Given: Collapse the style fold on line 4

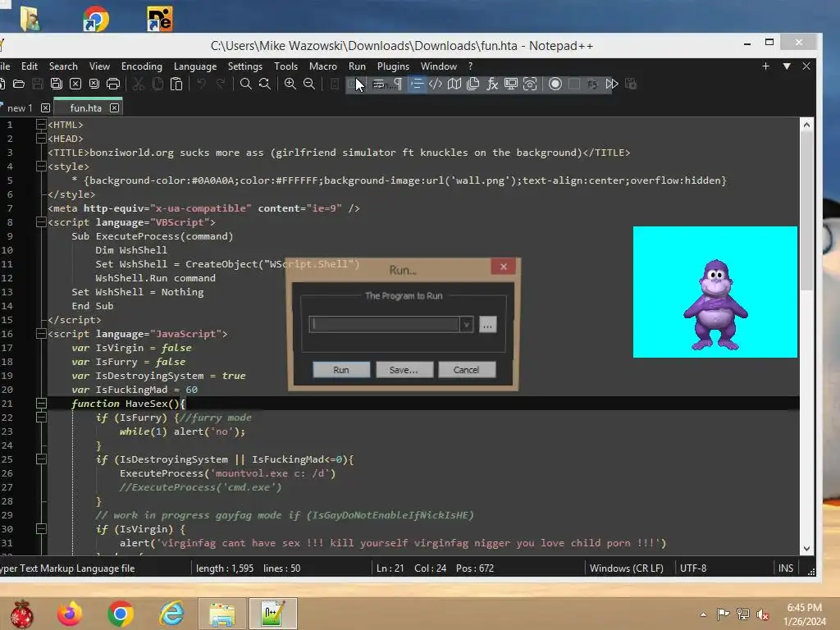Looking at the screenshot, I should point(41,167).
